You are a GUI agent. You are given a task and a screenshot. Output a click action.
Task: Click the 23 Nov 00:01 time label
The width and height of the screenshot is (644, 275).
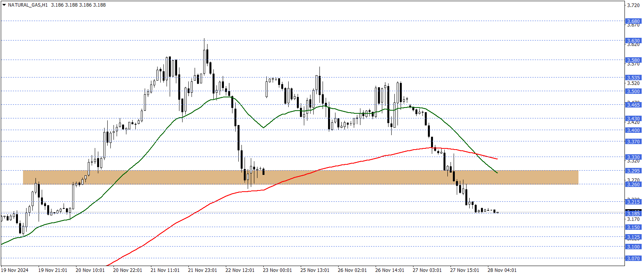coord(277,270)
